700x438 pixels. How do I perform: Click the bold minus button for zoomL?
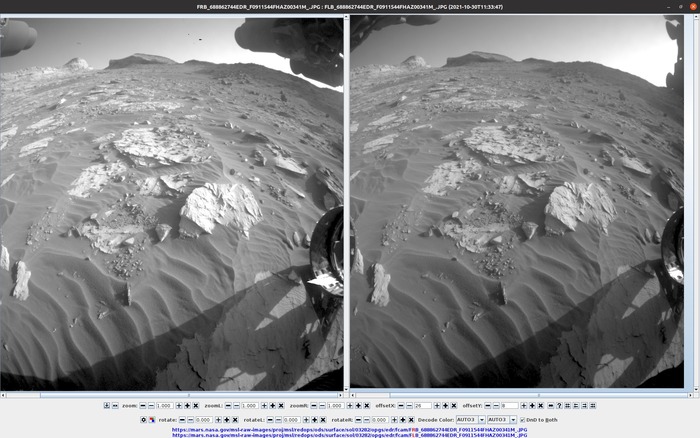click(228, 405)
